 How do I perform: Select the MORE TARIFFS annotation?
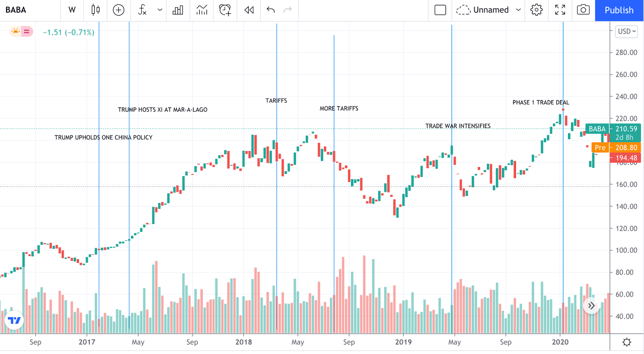pos(339,108)
